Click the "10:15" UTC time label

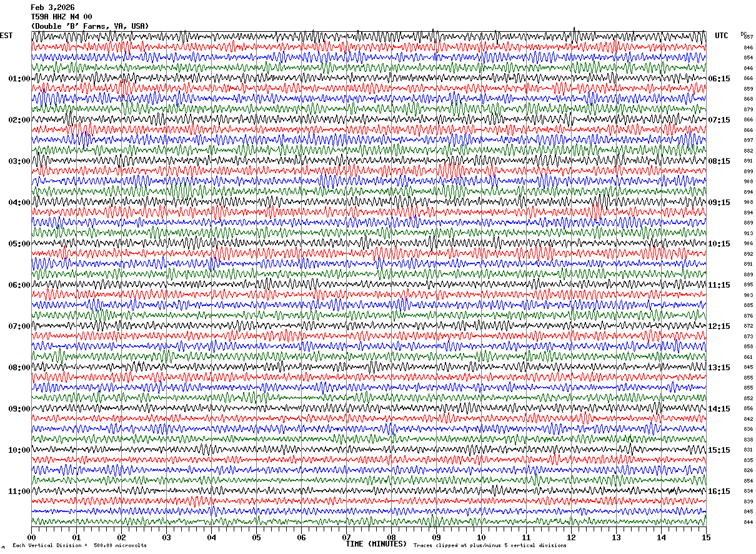click(719, 244)
